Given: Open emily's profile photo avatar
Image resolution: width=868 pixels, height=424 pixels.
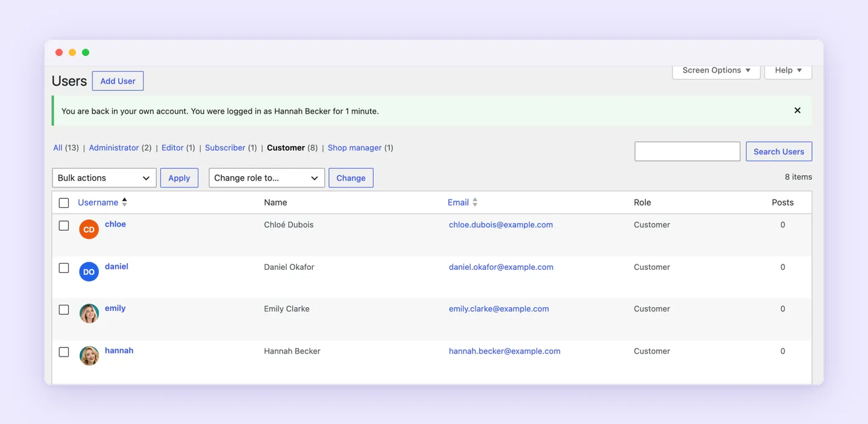Looking at the screenshot, I should tap(89, 313).
